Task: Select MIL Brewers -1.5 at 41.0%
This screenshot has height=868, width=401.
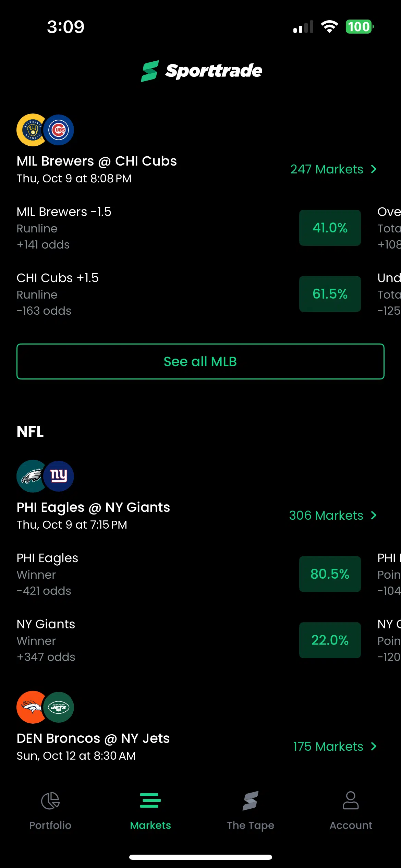Action: (x=330, y=228)
